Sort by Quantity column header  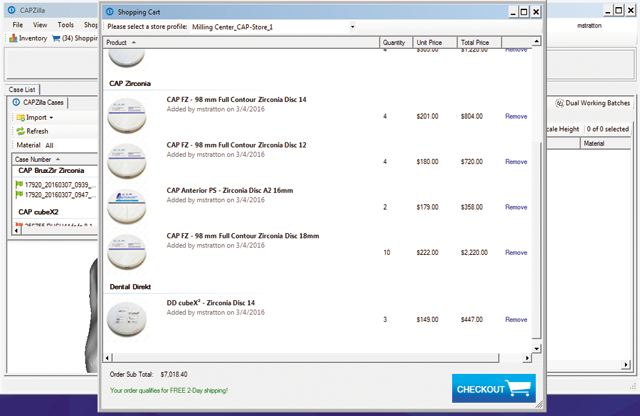coord(396,42)
